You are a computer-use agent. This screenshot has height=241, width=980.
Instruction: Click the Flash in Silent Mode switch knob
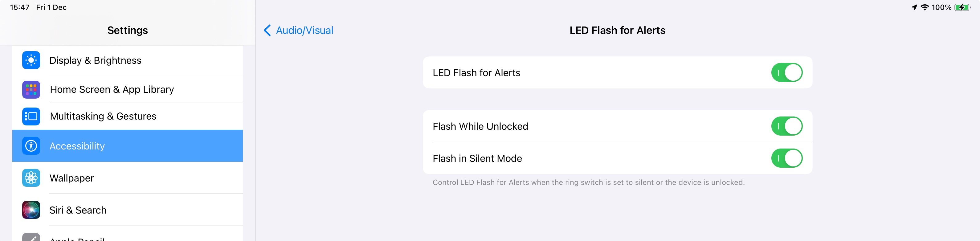click(x=793, y=158)
